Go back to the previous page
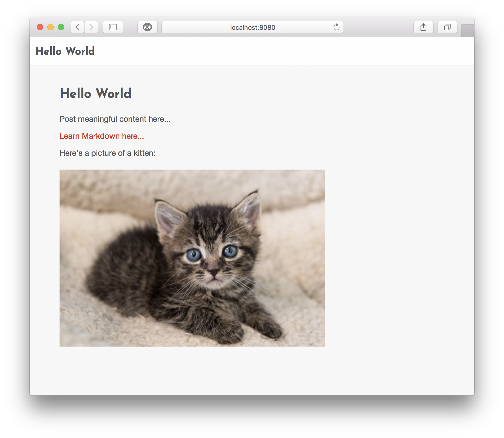This screenshot has height=438, width=504. 78,27
